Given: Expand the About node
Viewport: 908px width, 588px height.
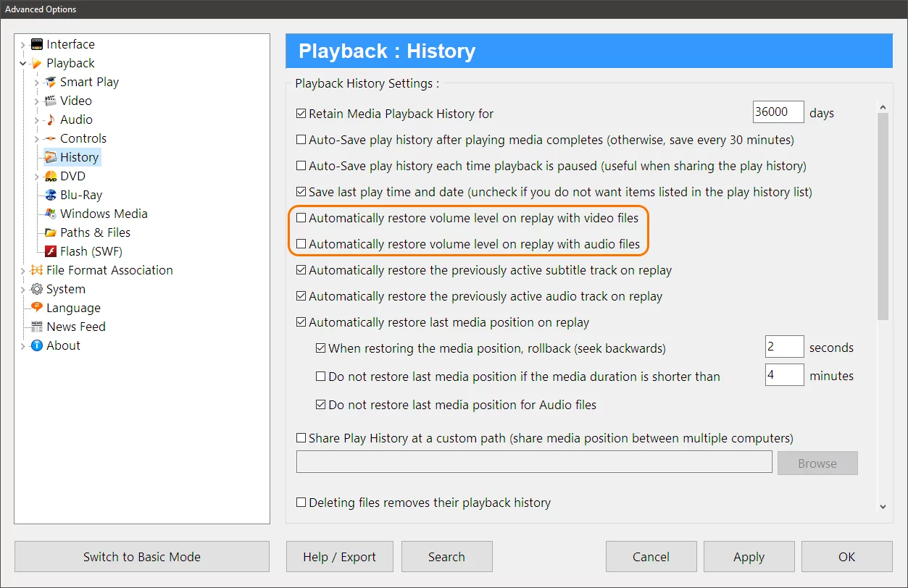Looking at the screenshot, I should pos(23,346).
